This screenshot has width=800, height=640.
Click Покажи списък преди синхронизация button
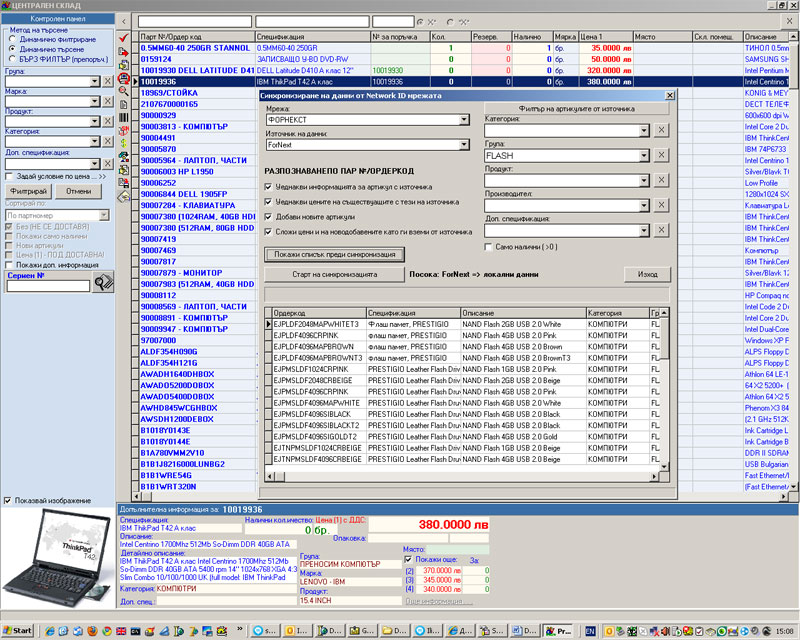point(335,254)
